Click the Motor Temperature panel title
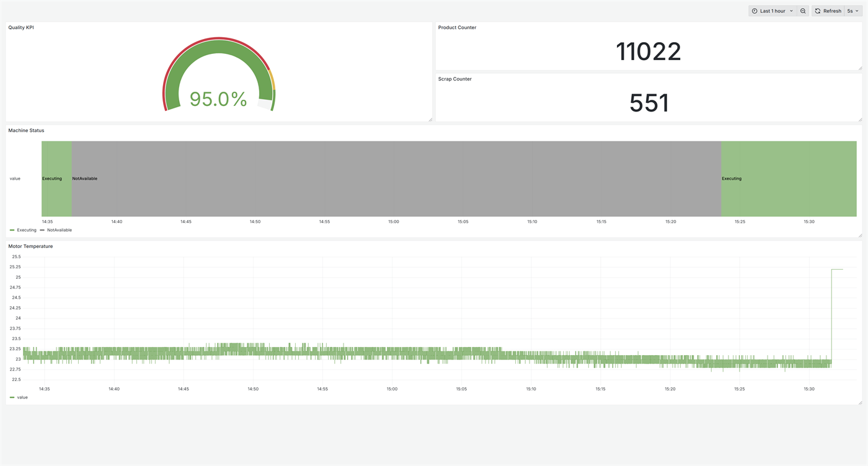The height and width of the screenshot is (466, 868). [x=30, y=246]
